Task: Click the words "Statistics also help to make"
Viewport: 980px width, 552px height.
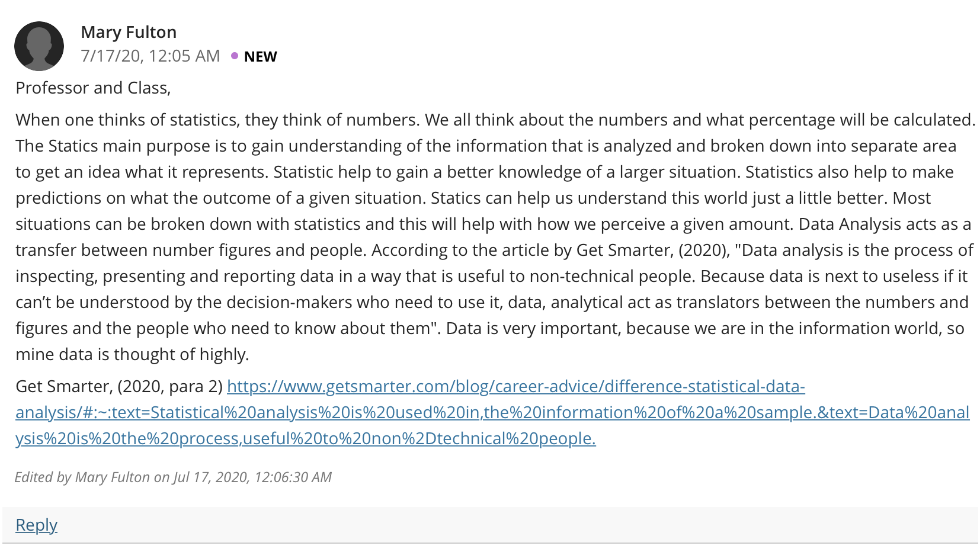Action: 849,172
